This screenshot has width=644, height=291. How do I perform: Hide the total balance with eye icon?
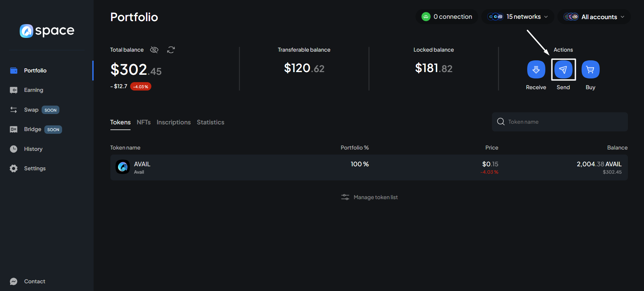tap(154, 50)
